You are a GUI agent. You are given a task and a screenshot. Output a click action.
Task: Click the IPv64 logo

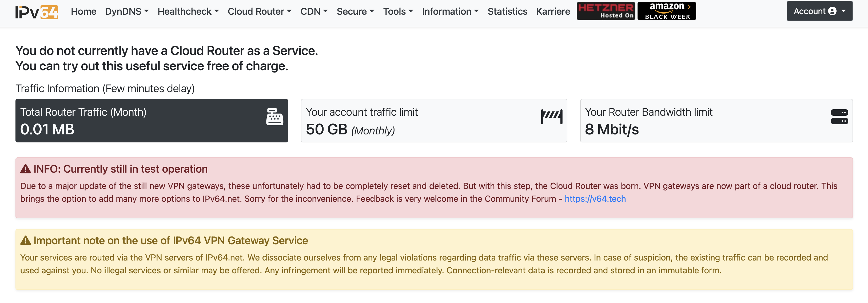pyautogui.click(x=37, y=12)
